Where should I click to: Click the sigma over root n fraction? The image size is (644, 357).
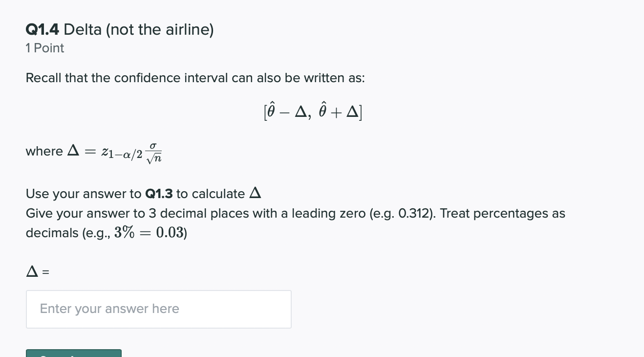click(153, 152)
